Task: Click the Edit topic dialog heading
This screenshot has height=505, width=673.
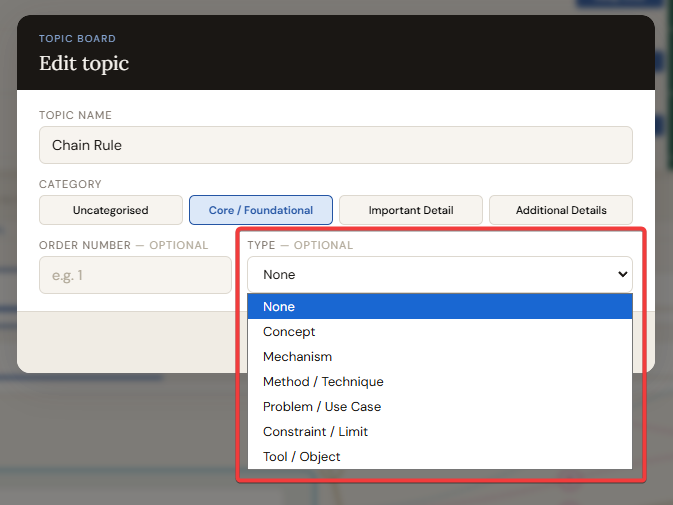Action: click(x=84, y=64)
